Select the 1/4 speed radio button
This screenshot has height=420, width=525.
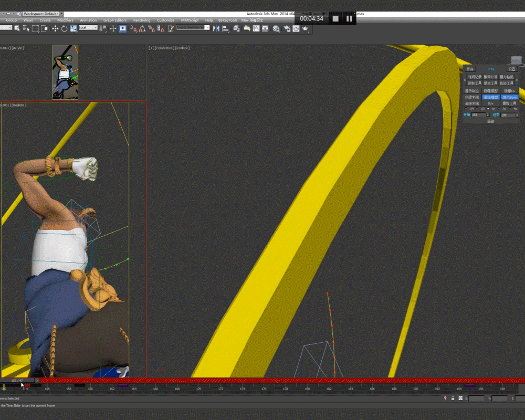click(x=466, y=109)
